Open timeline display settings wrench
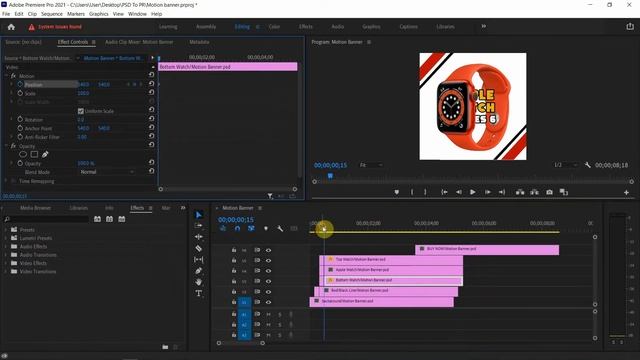 pos(280,229)
